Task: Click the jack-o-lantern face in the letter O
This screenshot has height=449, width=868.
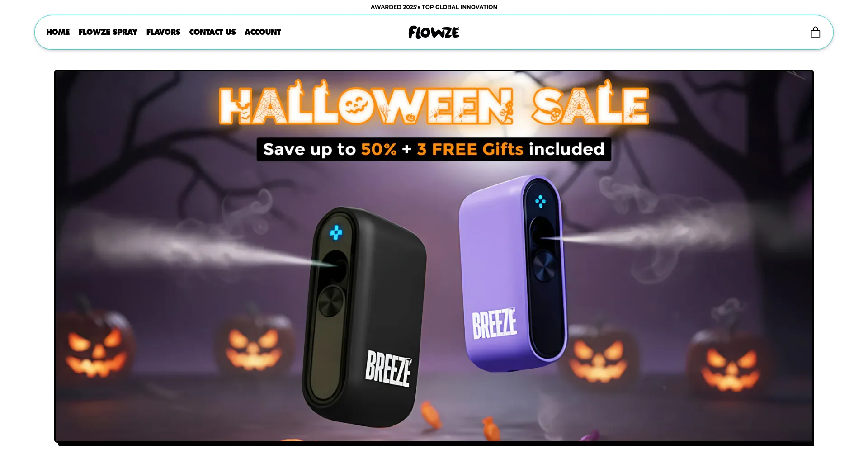Action: point(357,106)
